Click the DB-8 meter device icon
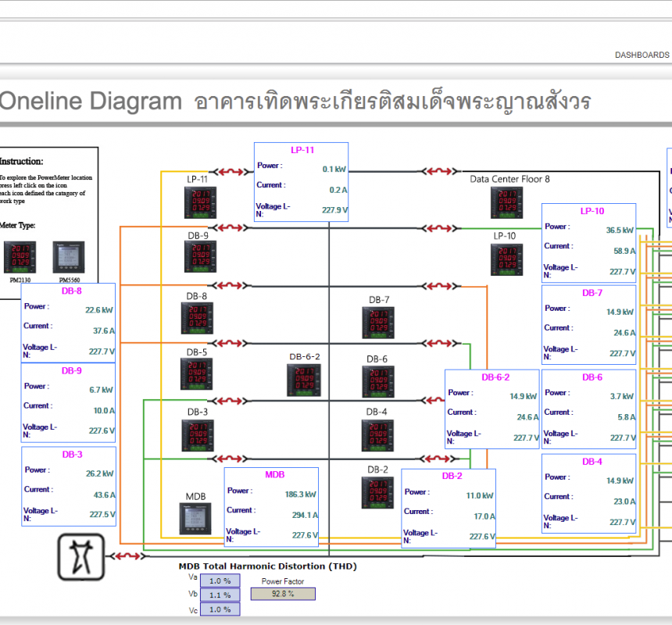Viewport: 672px width, 625px height. [198, 316]
